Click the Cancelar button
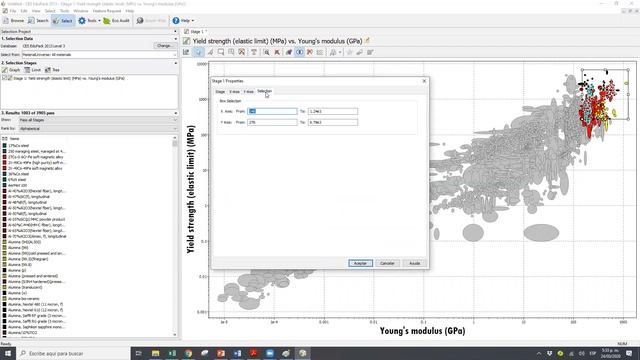The height and width of the screenshot is (360, 640). 387,263
